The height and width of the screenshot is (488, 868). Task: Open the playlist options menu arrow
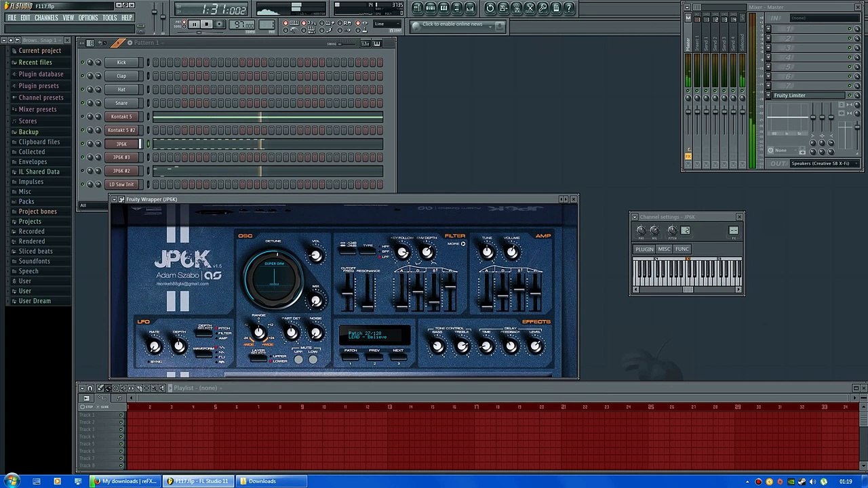[82, 388]
